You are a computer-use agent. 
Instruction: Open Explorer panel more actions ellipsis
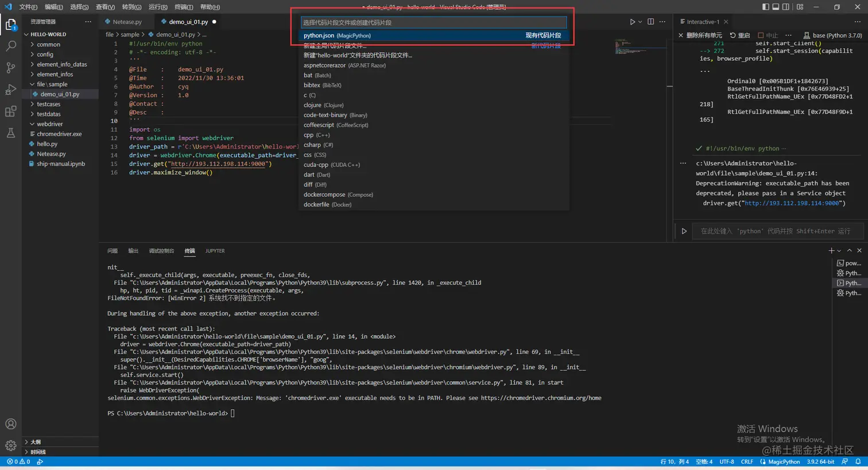point(88,22)
